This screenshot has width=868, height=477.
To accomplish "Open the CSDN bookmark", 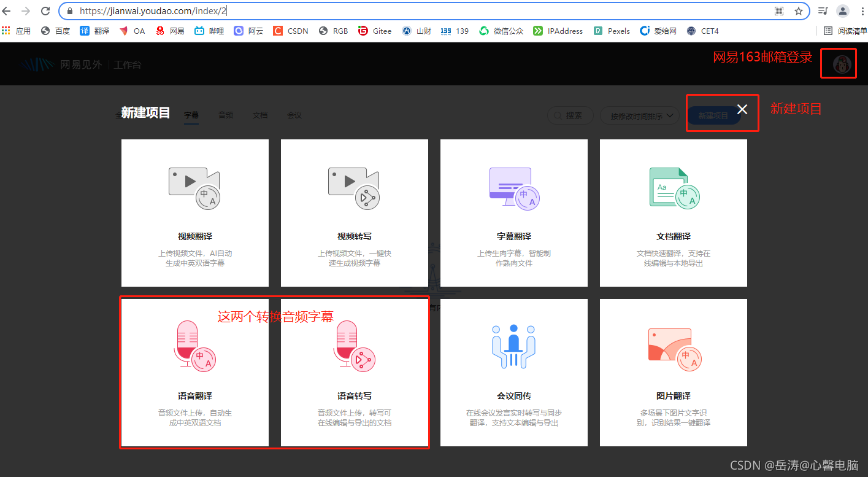I will (x=291, y=31).
